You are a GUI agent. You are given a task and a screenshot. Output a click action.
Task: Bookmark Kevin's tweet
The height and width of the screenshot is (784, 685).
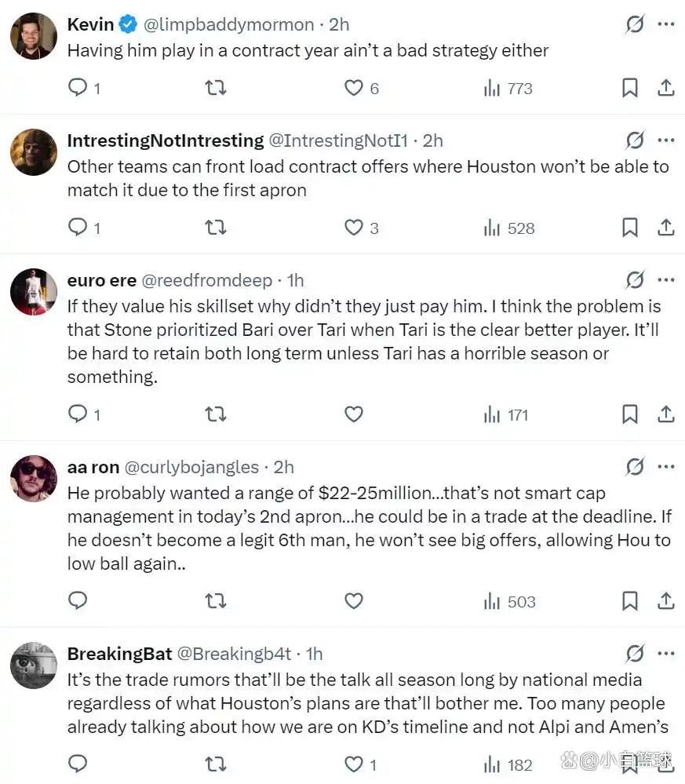(x=629, y=88)
